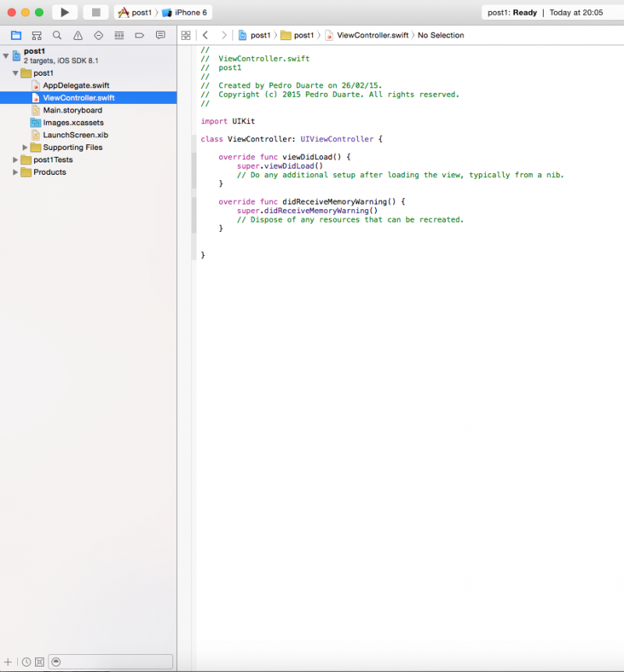Open Main.storyboard in the navigator
Image resolution: width=624 pixels, height=672 pixels.
click(72, 110)
